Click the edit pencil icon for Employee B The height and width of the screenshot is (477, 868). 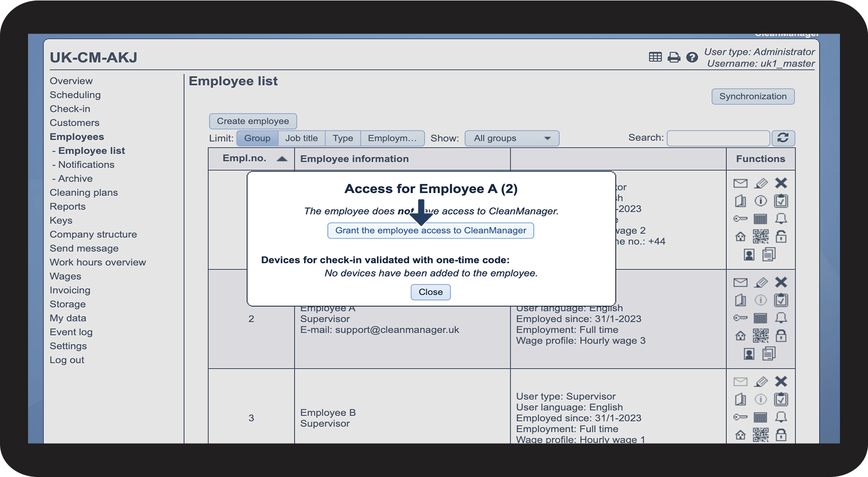761,382
